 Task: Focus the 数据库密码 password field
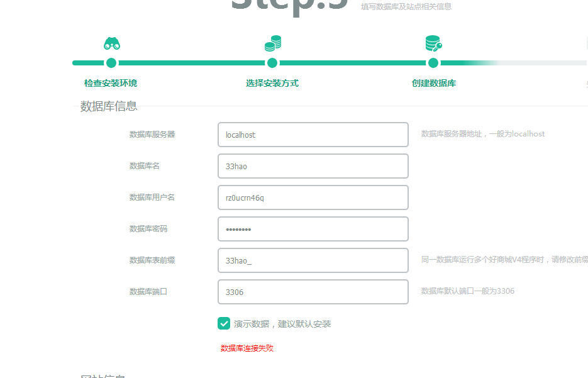(313, 229)
